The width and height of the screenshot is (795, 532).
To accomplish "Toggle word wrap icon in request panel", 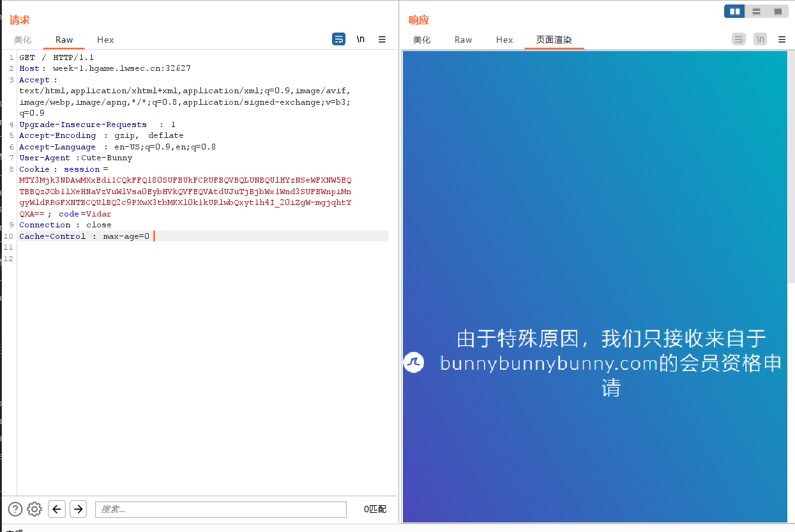I will coord(338,39).
